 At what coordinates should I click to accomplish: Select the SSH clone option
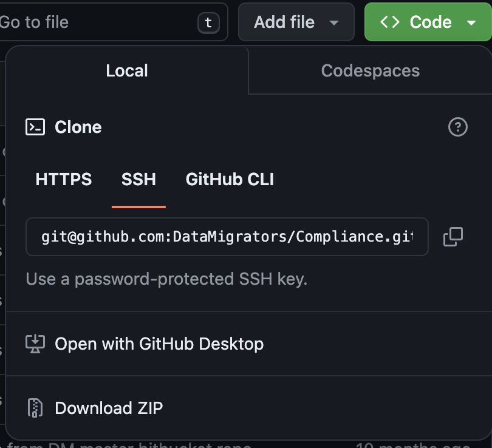pyautogui.click(x=138, y=180)
